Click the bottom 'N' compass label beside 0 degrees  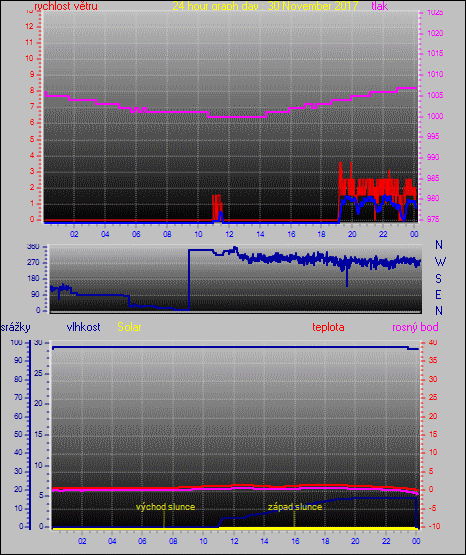pos(439,311)
